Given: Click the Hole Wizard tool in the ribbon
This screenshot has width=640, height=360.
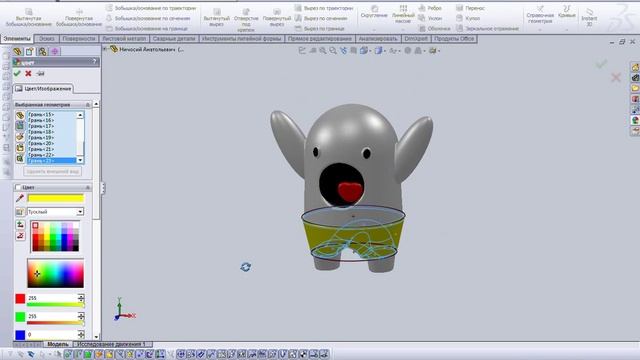Looking at the screenshot, I should point(246,20).
